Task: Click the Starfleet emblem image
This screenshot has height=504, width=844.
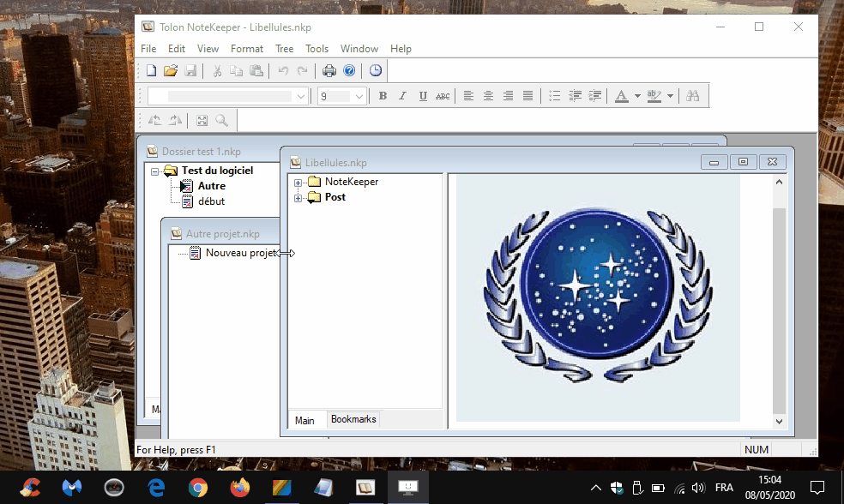Action: coord(598,297)
